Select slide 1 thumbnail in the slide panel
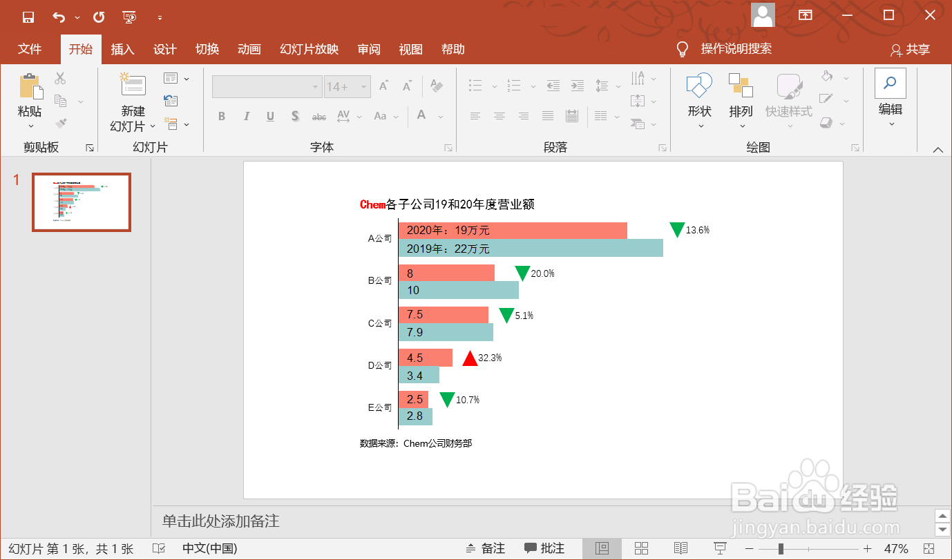Image resolution: width=952 pixels, height=560 pixels. click(x=81, y=202)
